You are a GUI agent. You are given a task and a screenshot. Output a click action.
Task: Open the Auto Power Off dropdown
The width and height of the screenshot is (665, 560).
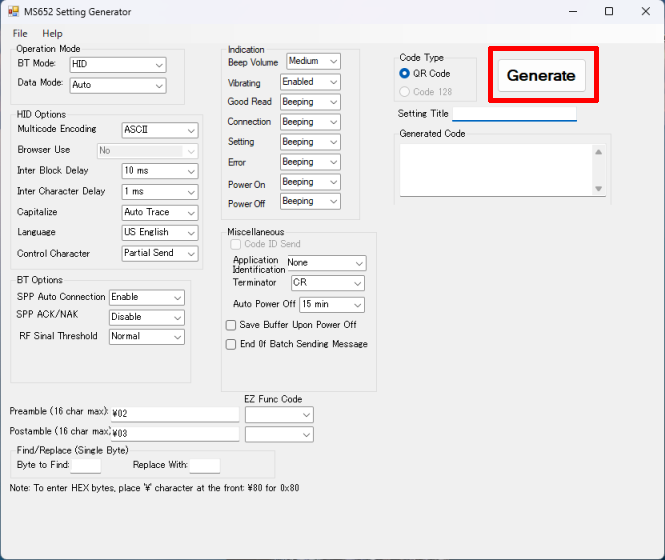(331, 304)
